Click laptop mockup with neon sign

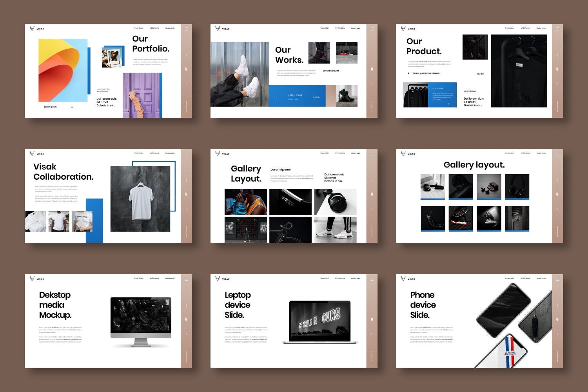point(319,322)
